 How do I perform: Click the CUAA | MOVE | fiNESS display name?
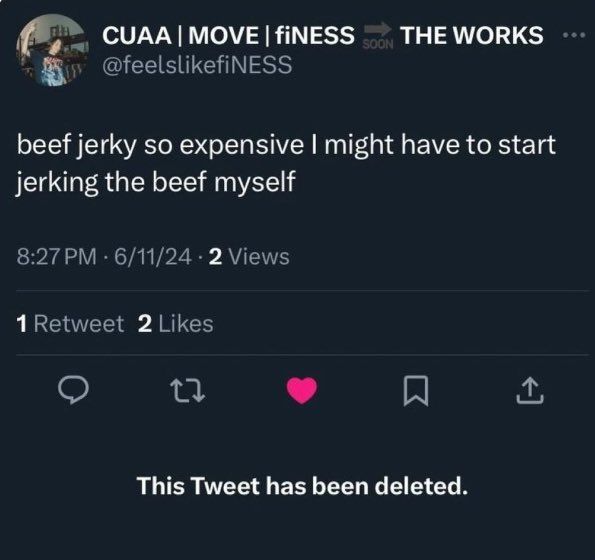tap(228, 35)
